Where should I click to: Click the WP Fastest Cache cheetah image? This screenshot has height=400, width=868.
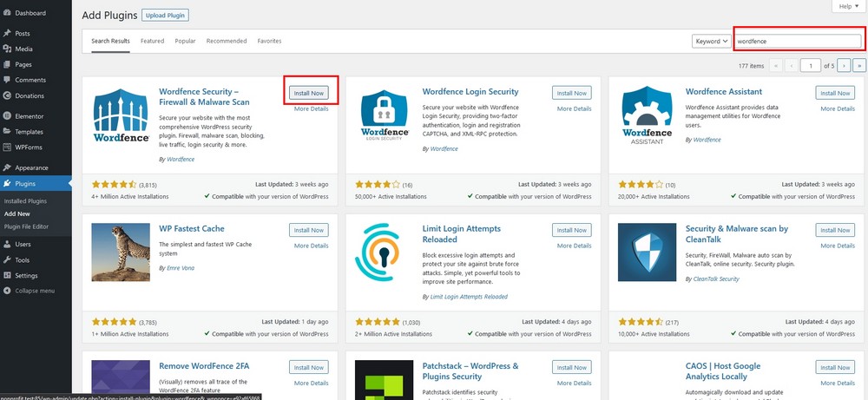(121, 252)
